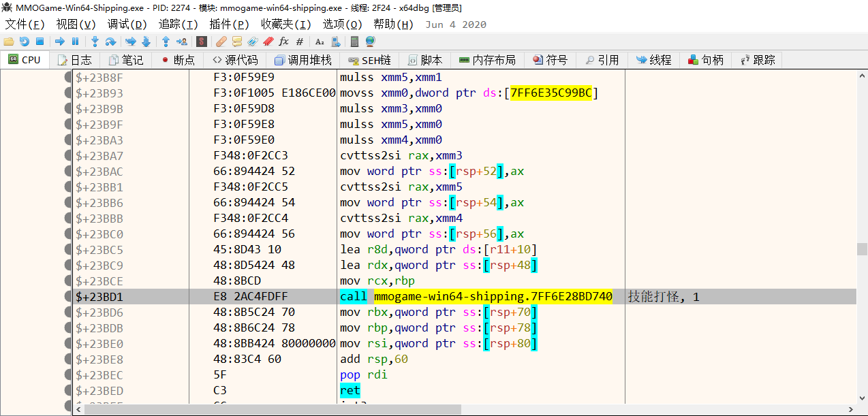Switch to the 脚本 script tab
This screenshot has width=868, height=416.
click(x=425, y=60)
